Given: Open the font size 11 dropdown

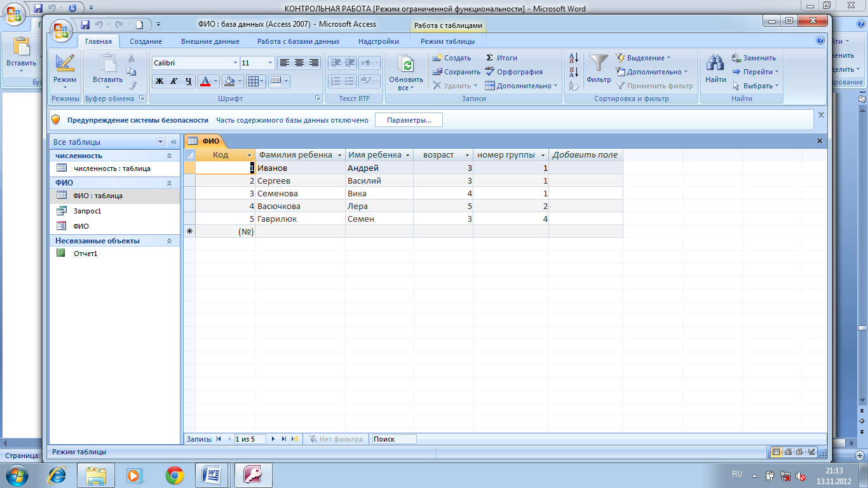Looking at the screenshot, I should pos(271,63).
